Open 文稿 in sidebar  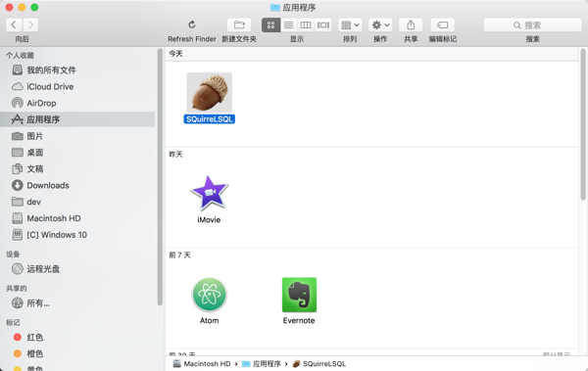click(x=77, y=169)
